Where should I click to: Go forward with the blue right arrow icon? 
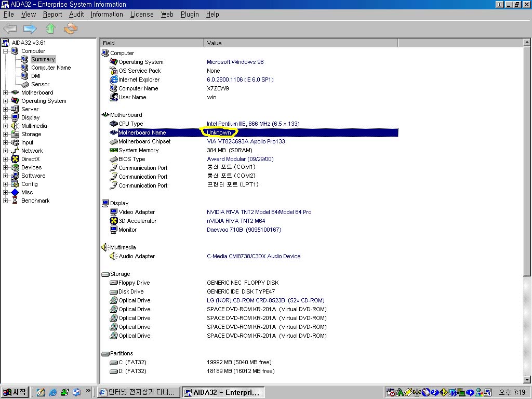click(30, 29)
